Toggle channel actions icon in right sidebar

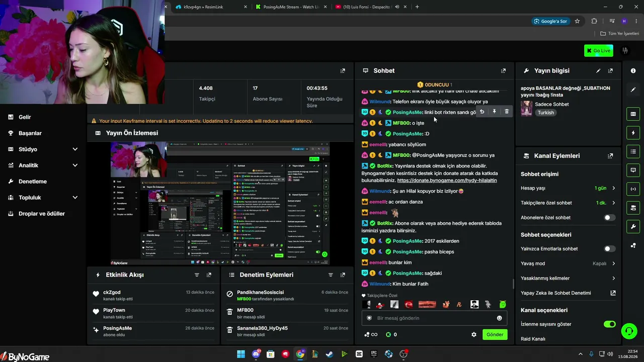click(633, 208)
